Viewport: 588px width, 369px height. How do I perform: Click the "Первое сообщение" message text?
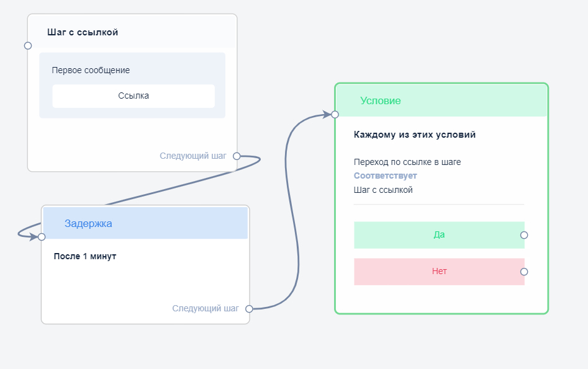pos(91,70)
